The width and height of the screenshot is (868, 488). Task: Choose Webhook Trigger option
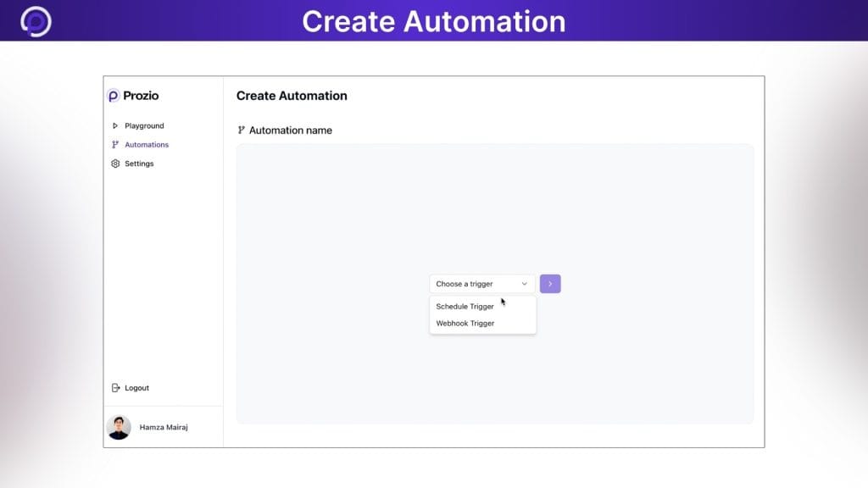coord(465,323)
